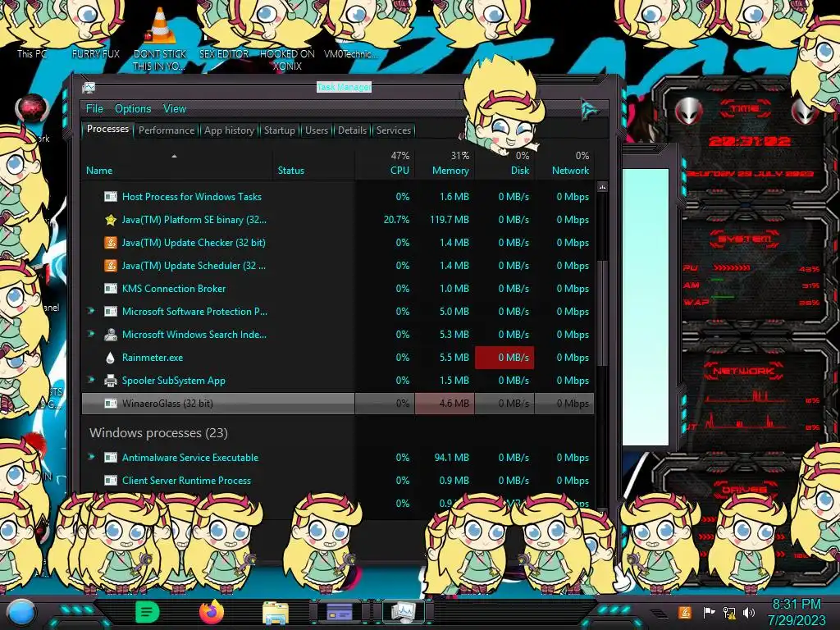Open the VLC cone desktop shortcut
This screenshot has height=630, width=840.
[x=160, y=39]
